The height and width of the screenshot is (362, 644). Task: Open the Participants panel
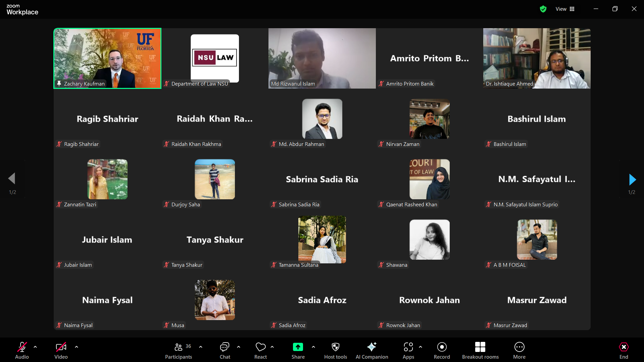(x=179, y=350)
